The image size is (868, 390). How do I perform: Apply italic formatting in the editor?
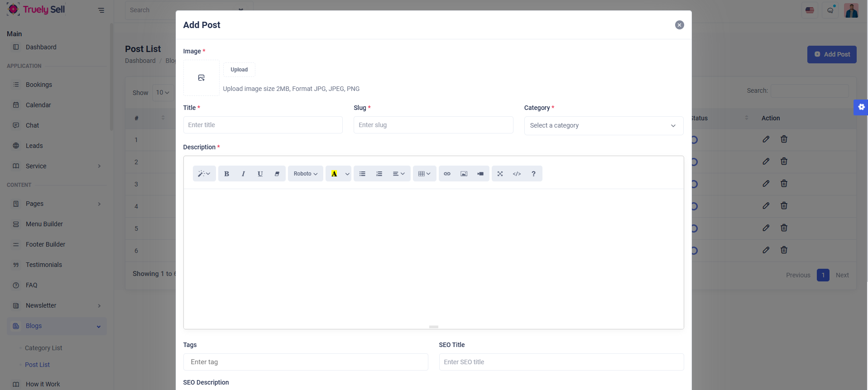(x=243, y=174)
